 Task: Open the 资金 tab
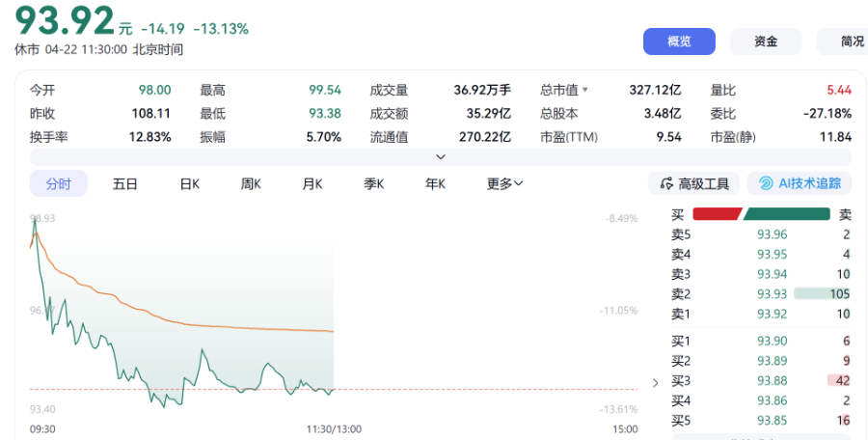click(x=766, y=41)
